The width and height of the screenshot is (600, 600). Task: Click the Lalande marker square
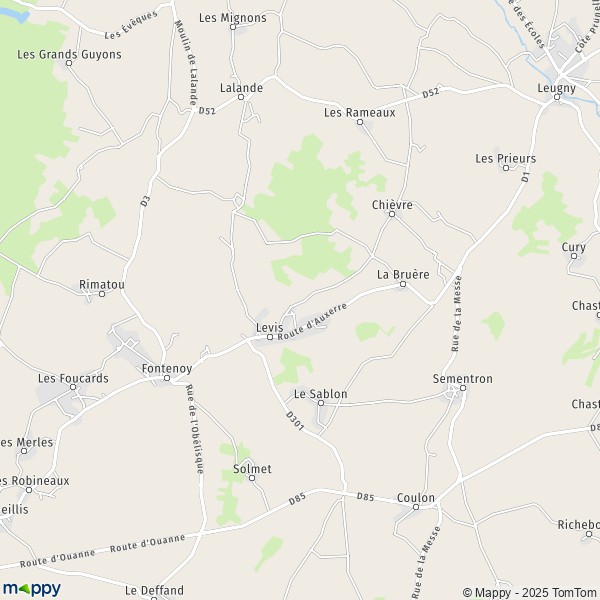tap(241, 97)
